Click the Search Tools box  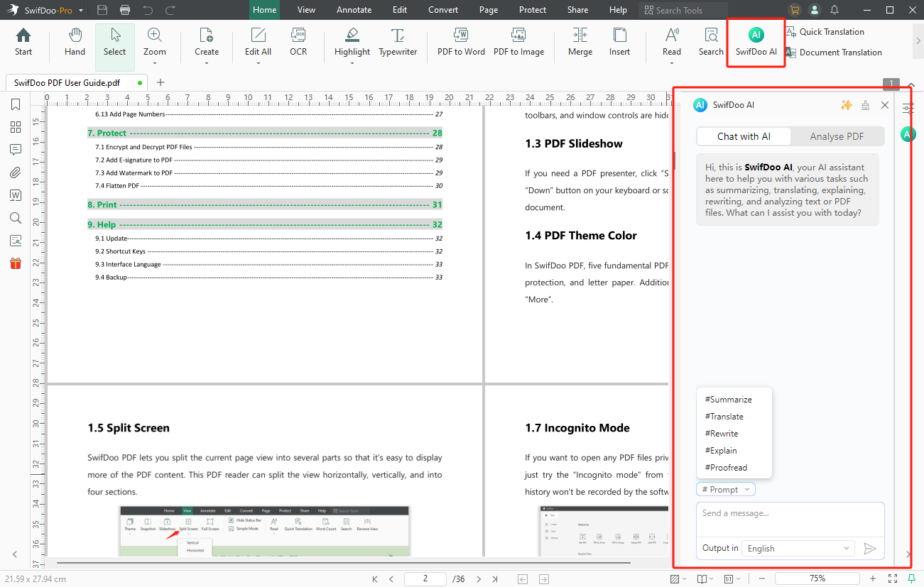(683, 10)
